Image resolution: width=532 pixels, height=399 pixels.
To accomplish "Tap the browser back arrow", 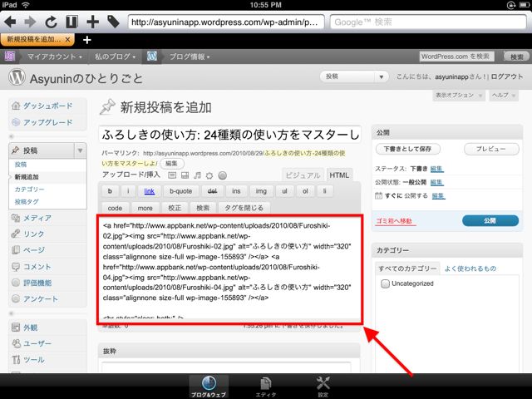I will pos(10,22).
